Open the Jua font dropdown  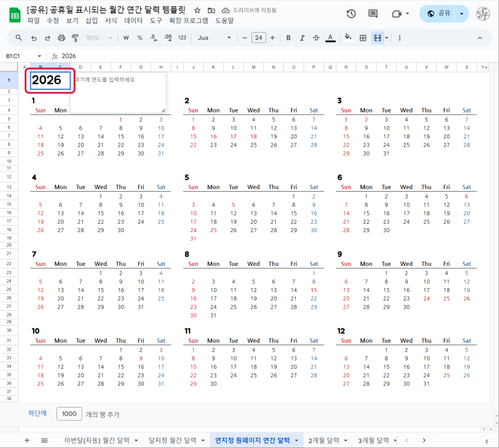[x=214, y=38]
